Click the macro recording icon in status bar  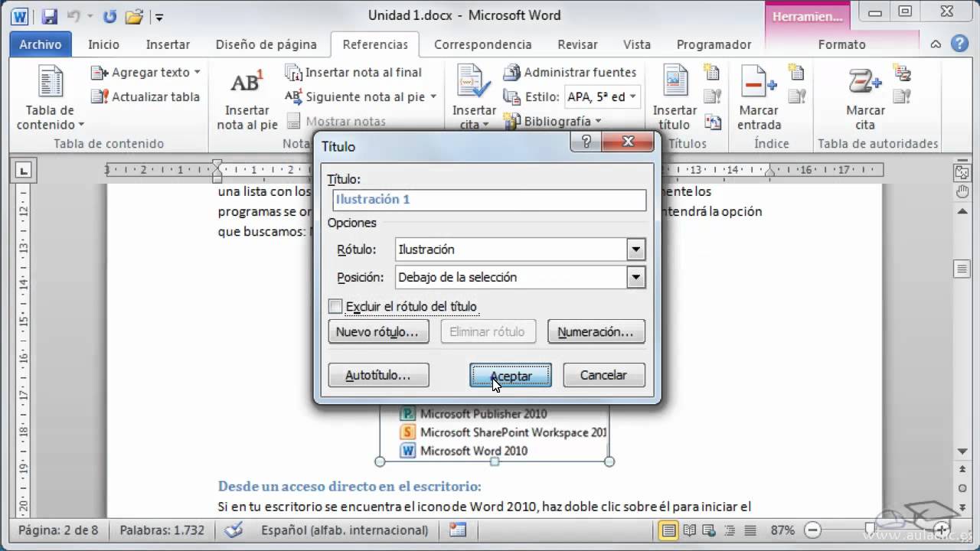click(x=458, y=530)
